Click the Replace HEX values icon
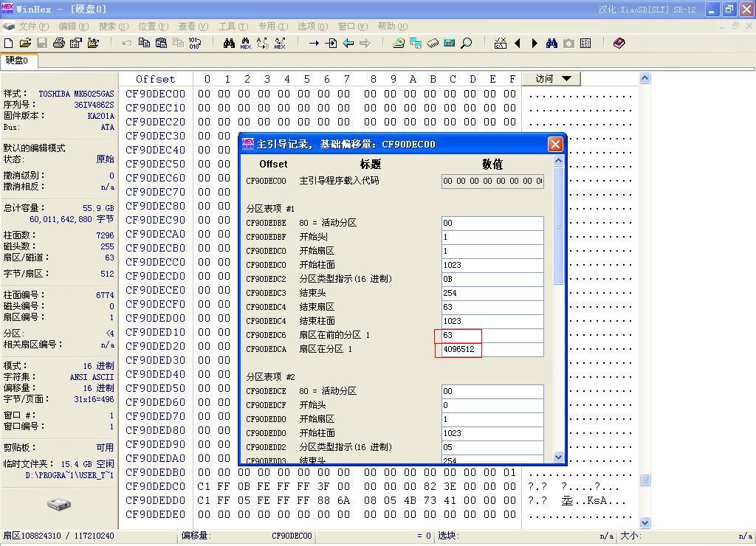The height and width of the screenshot is (546, 756). coord(280,44)
